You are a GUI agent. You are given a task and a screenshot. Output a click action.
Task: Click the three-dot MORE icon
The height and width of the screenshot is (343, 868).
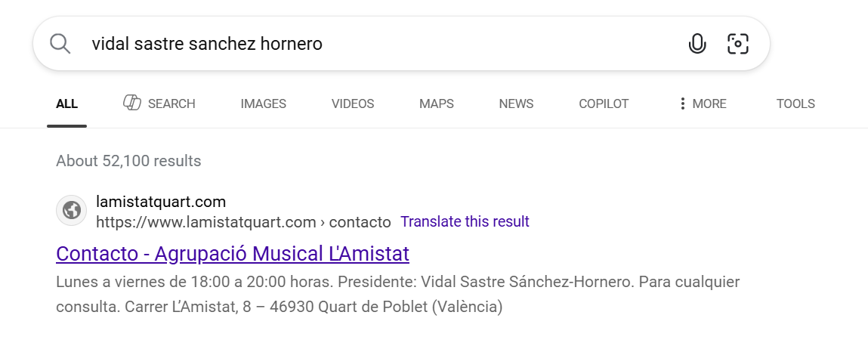click(682, 104)
